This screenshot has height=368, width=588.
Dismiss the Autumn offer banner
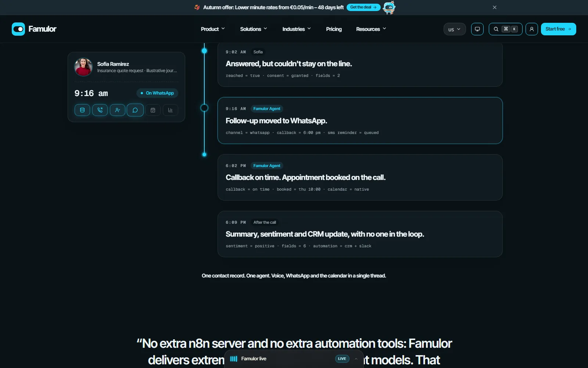coord(495,7)
